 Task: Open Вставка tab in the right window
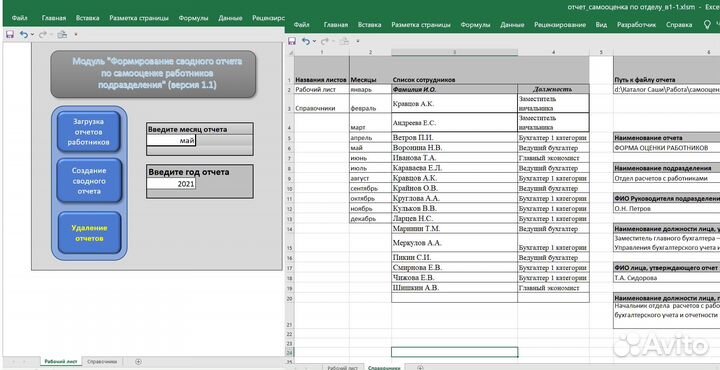370,25
